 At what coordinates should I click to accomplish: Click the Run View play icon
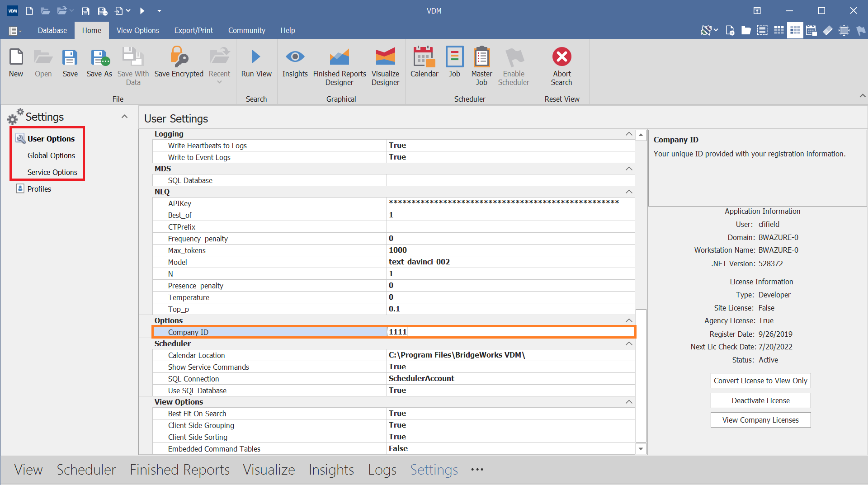(256, 57)
